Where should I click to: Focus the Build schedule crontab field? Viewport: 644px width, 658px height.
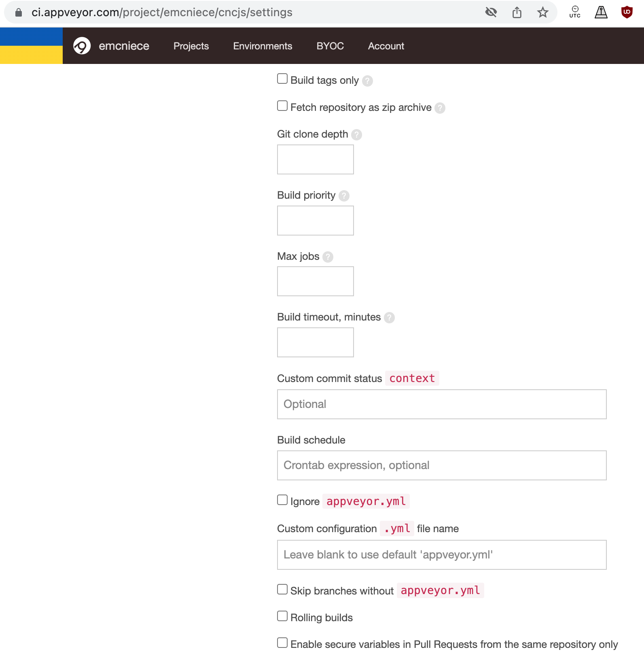coord(441,465)
